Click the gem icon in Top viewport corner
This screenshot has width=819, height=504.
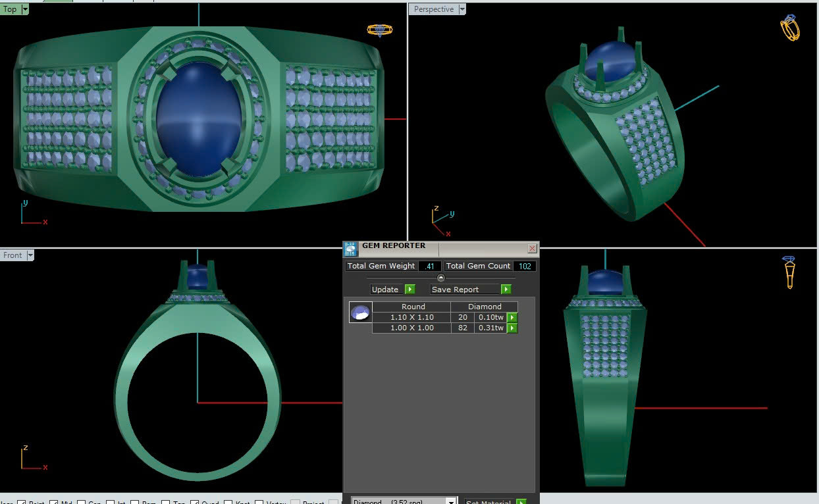tap(379, 30)
